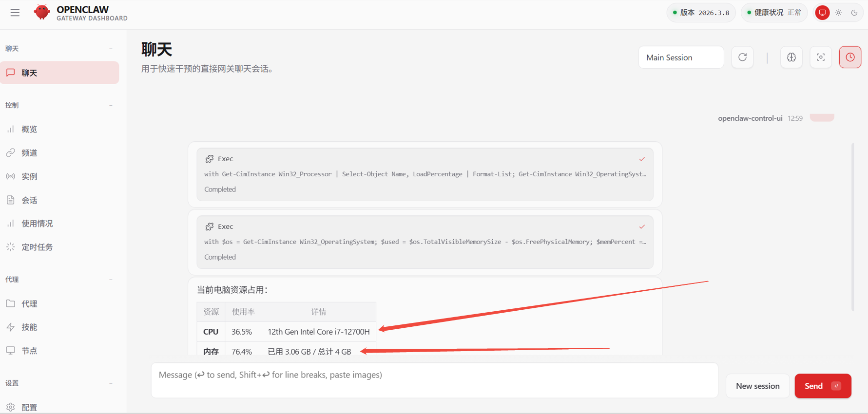Select the system theme monitor icon

[x=822, y=13]
